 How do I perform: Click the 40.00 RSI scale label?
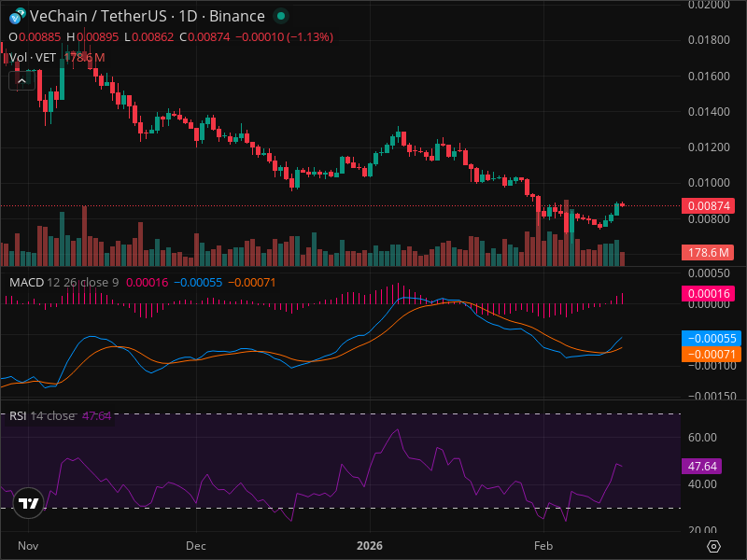coord(703,483)
